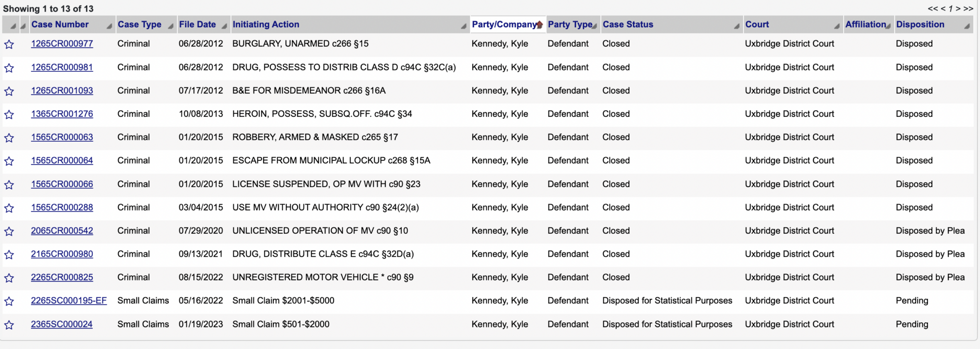Favorite case 1265CR001093 with star icon
Viewport: 980px width, 349px height.
point(9,91)
